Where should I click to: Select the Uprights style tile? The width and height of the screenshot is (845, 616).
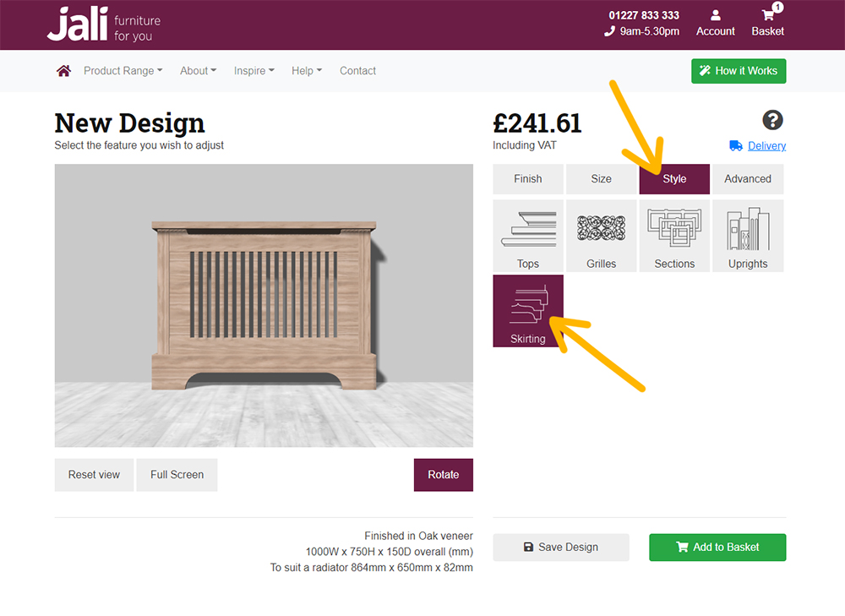(x=748, y=236)
